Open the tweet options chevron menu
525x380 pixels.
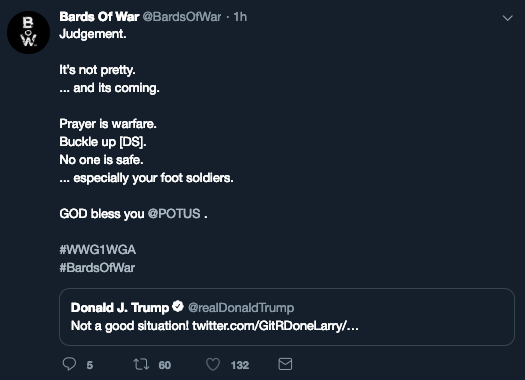click(508, 18)
